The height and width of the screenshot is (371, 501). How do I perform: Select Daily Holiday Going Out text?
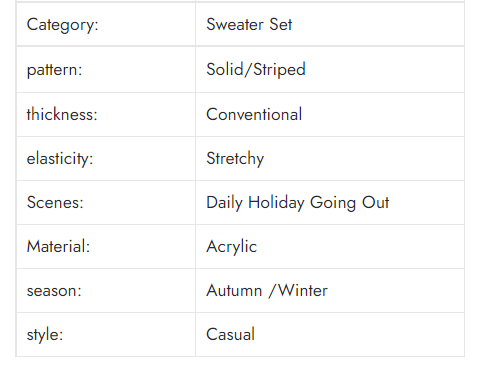pyautogui.click(x=298, y=203)
